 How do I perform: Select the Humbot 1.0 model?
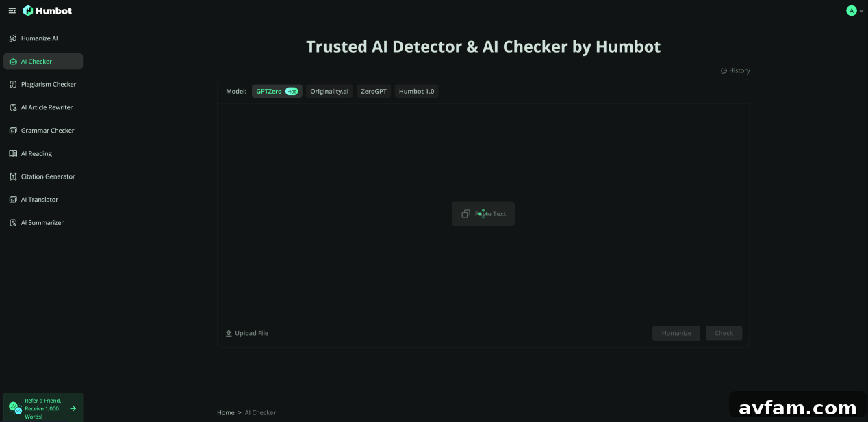click(416, 91)
